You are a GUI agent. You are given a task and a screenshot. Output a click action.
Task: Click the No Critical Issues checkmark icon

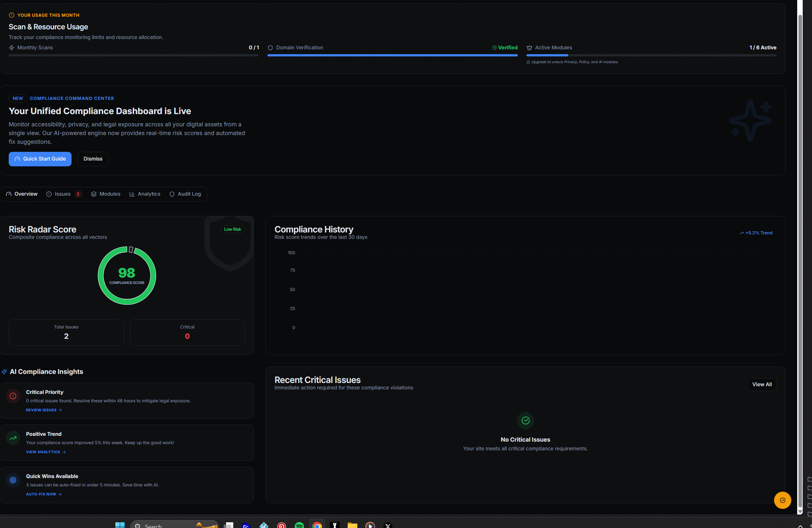525,420
